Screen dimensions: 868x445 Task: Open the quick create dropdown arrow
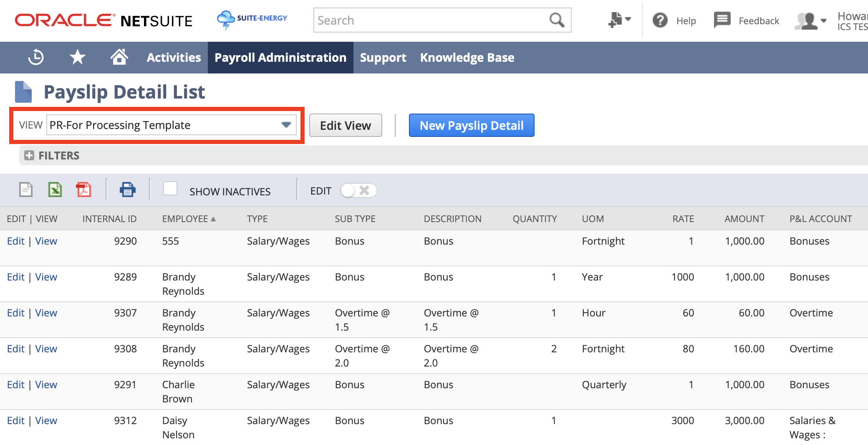(627, 20)
